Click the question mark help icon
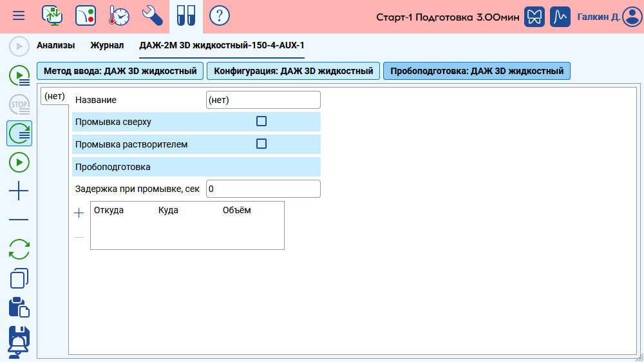Screen dimensions: 644x362 [x=220, y=15]
